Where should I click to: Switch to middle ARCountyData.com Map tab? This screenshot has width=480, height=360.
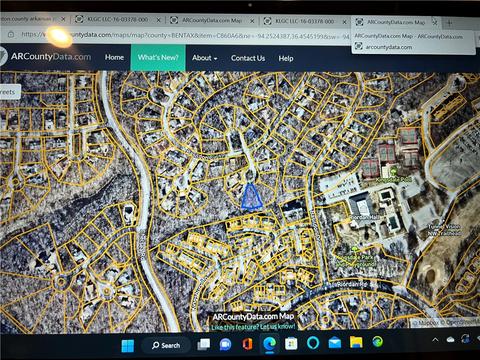pos(212,20)
